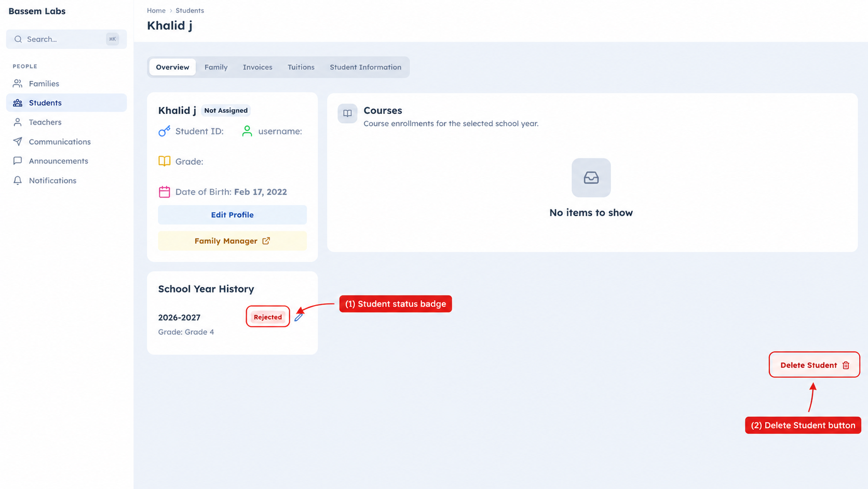
Task: Open the Student Information tab
Action: [365, 67]
